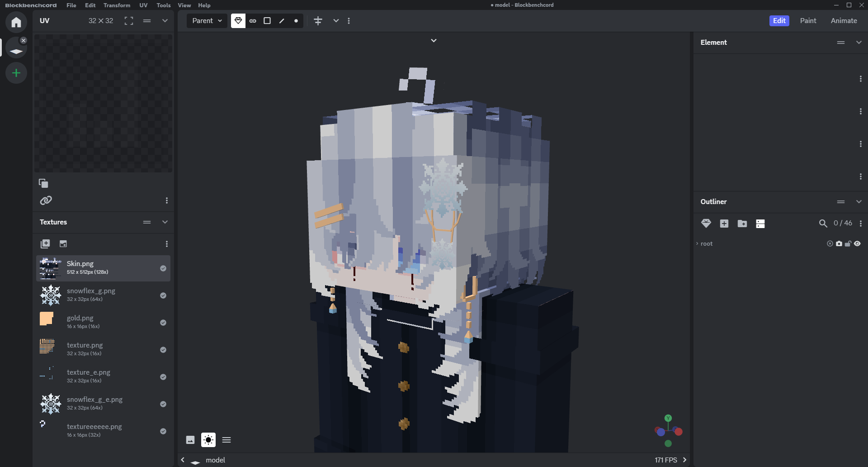Collapse the Textures panel
Image resolution: width=868 pixels, height=467 pixels.
(x=165, y=222)
